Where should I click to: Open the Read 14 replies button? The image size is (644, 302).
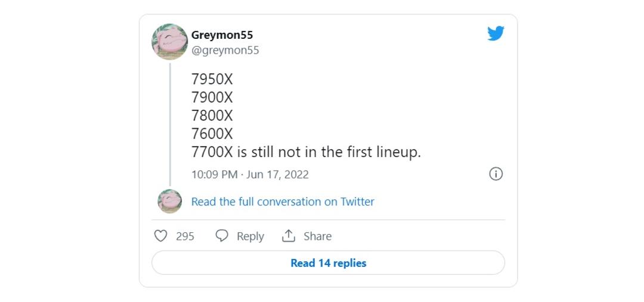tap(328, 263)
